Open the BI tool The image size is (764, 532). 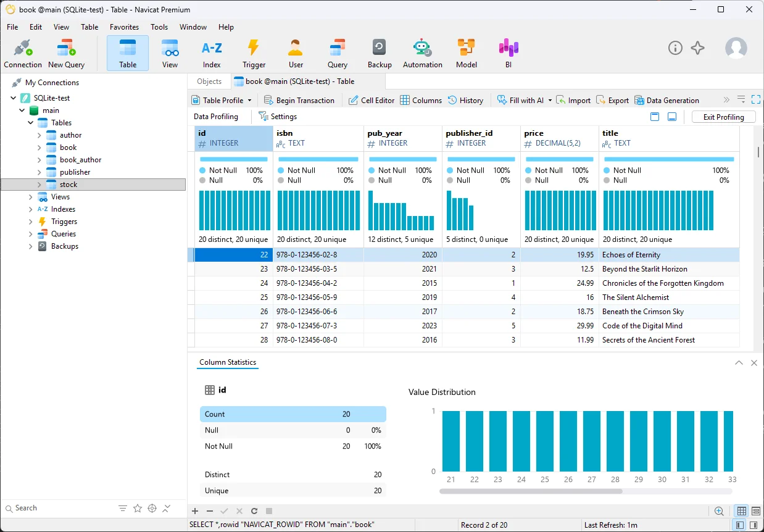click(509, 53)
